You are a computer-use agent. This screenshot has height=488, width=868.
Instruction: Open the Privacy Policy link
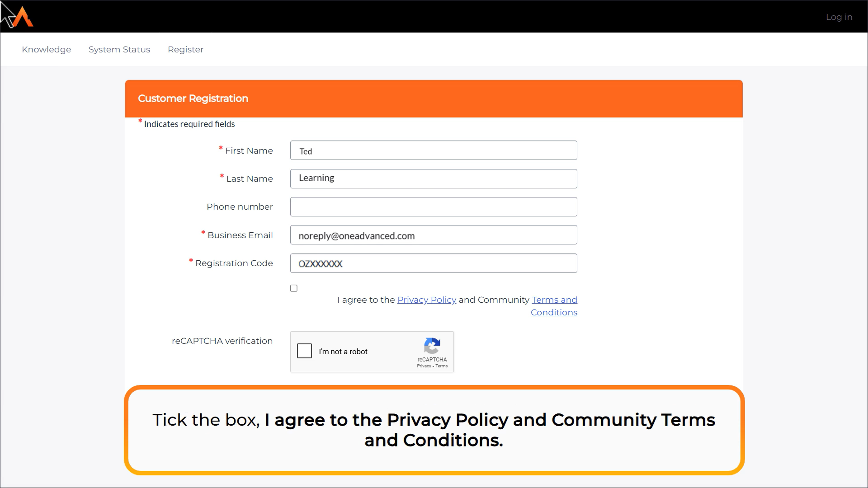coord(426,300)
